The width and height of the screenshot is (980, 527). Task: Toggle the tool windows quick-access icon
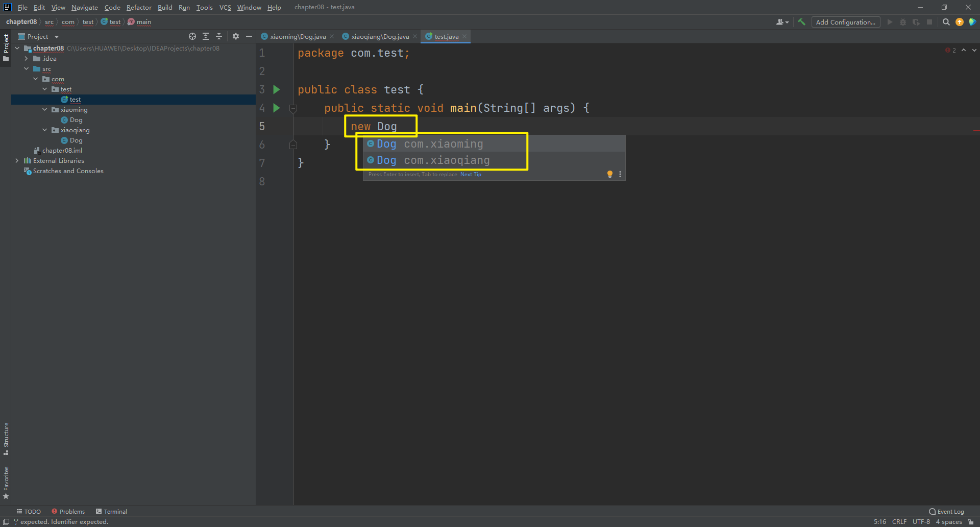pos(6,521)
